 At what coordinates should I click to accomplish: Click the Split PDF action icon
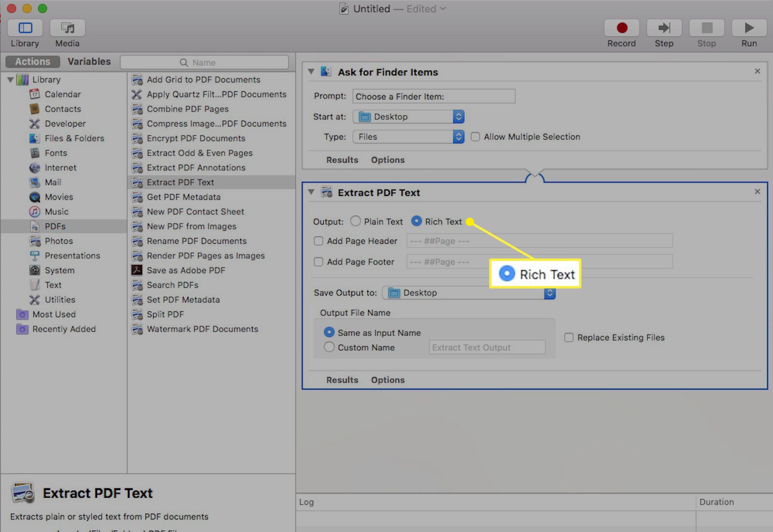coord(137,314)
